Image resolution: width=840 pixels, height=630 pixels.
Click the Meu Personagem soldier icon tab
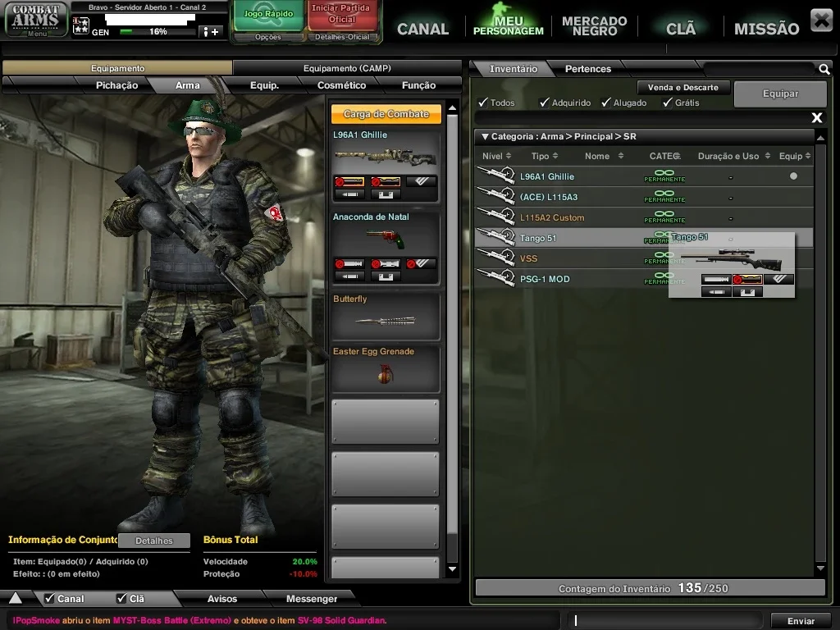508,19
